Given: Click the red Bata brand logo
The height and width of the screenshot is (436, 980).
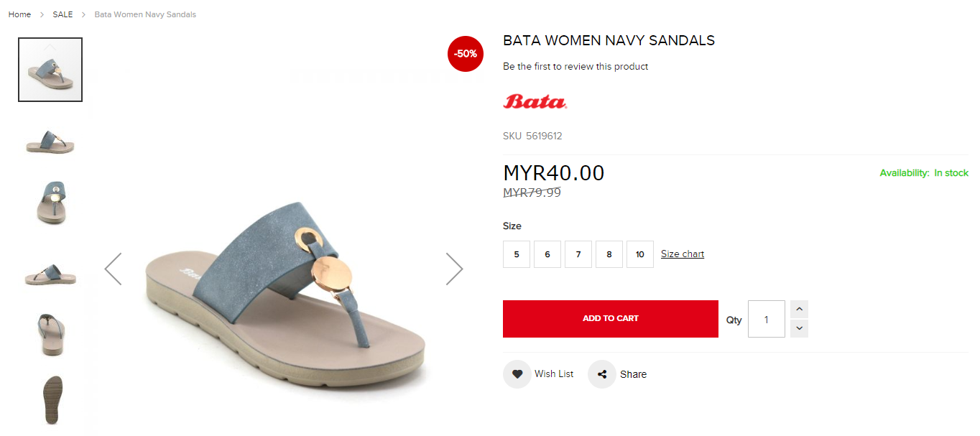Looking at the screenshot, I should (535, 101).
